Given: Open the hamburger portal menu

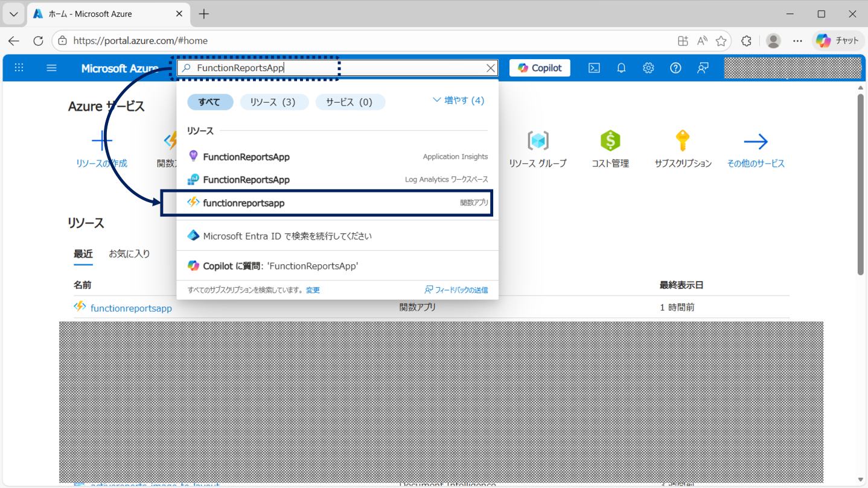Looking at the screenshot, I should (51, 68).
